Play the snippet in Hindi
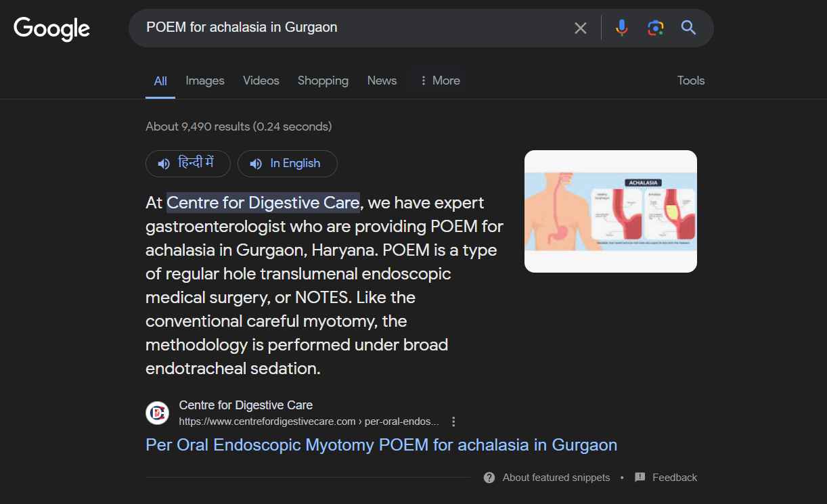The image size is (827, 504). 188,164
